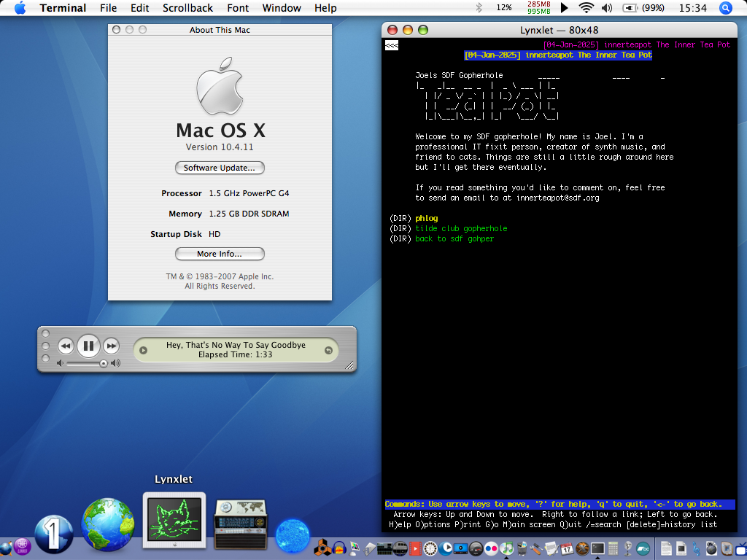Viewport: 747px width, 560px height.
Task: Skip to next track in iTunes
Action: click(111, 346)
